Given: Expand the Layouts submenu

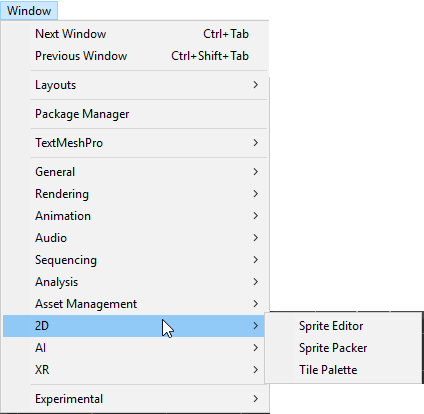Looking at the screenshot, I should [x=134, y=85].
